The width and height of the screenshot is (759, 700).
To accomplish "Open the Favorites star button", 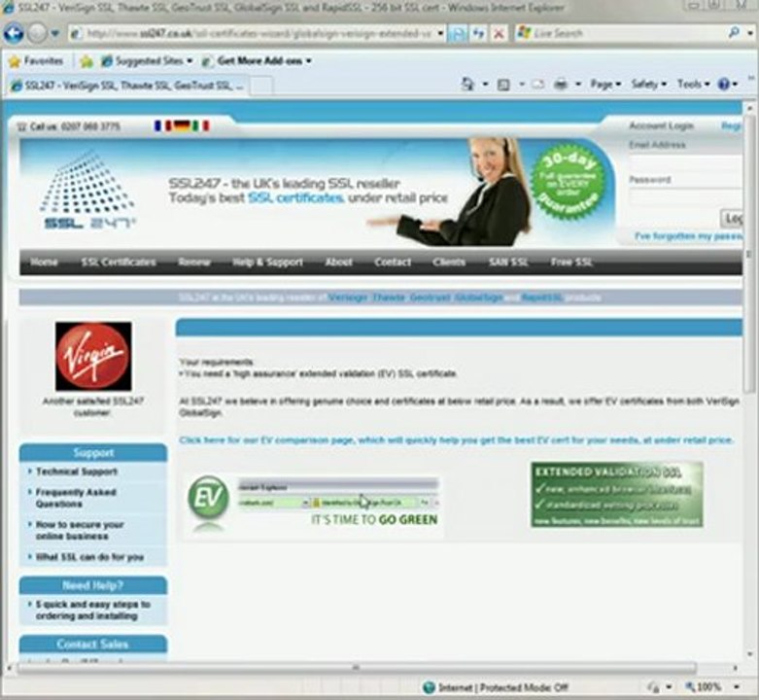I will (x=36, y=61).
